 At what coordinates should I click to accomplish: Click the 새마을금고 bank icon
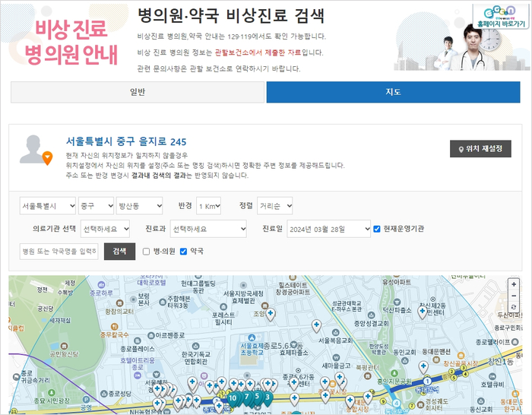(336, 357)
